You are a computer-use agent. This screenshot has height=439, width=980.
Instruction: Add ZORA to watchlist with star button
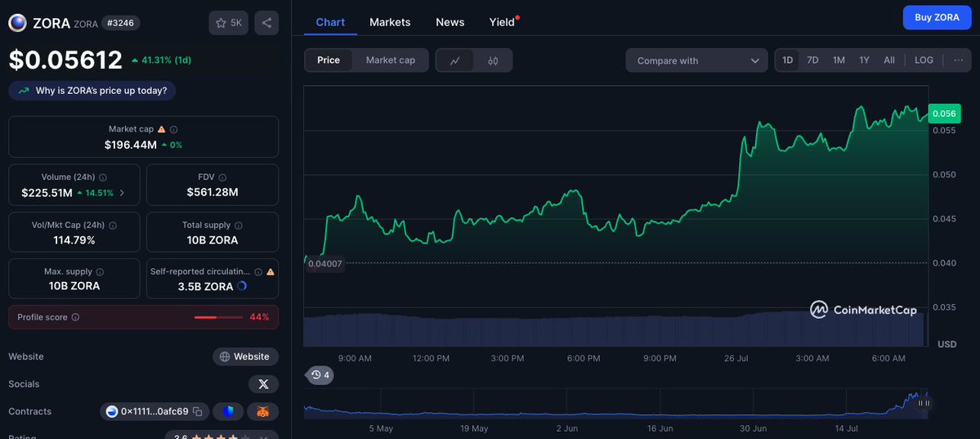point(229,23)
